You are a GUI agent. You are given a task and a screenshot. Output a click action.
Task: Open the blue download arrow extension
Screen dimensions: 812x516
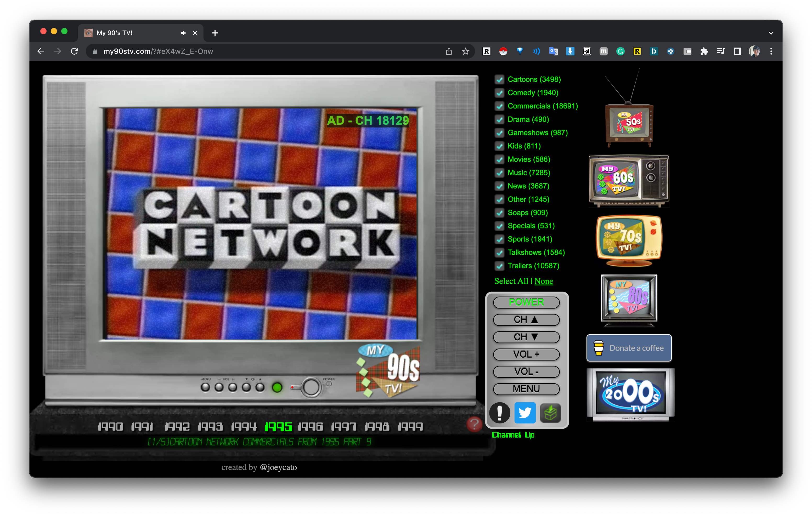(x=570, y=51)
